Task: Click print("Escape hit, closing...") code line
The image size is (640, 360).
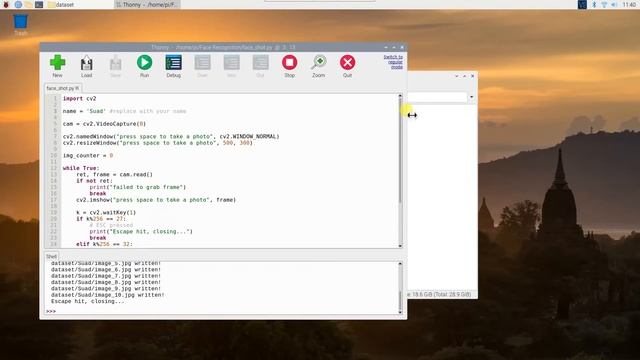Action: [x=141, y=231]
